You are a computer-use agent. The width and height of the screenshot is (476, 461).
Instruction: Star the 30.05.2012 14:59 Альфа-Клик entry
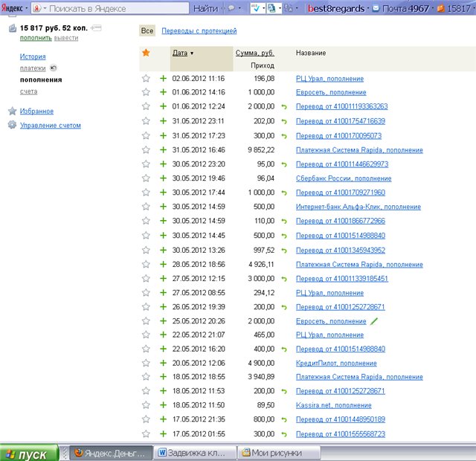pyautogui.click(x=146, y=207)
